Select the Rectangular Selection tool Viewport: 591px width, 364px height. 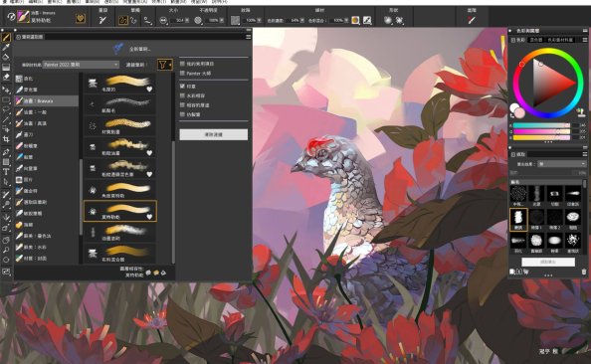[6, 100]
